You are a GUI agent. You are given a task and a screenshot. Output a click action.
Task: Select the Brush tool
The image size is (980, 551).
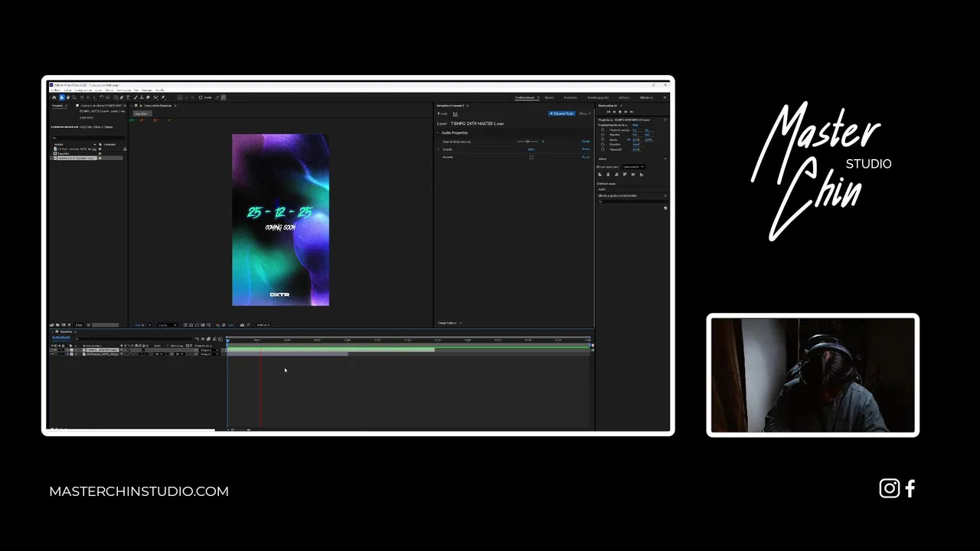[x=136, y=97]
